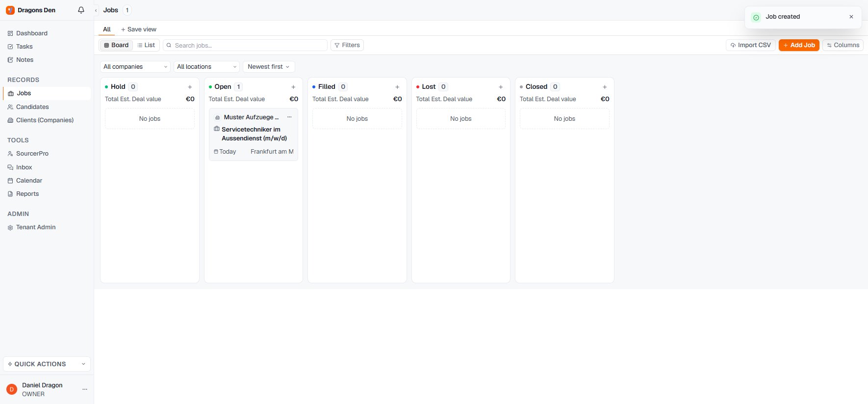868x404 pixels.
Task: Click the Muster Aufzuege company name
Action: point(251,117)
